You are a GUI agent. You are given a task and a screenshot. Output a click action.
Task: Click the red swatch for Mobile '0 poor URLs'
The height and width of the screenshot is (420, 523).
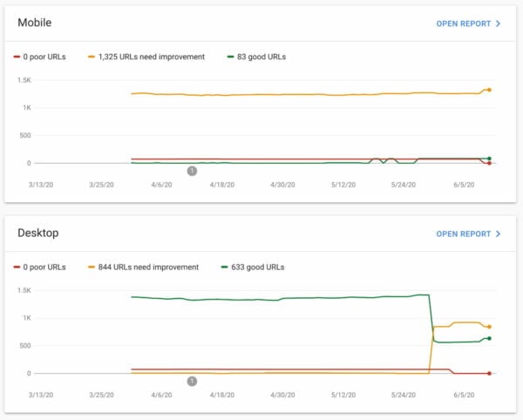[x=17, y=57]
